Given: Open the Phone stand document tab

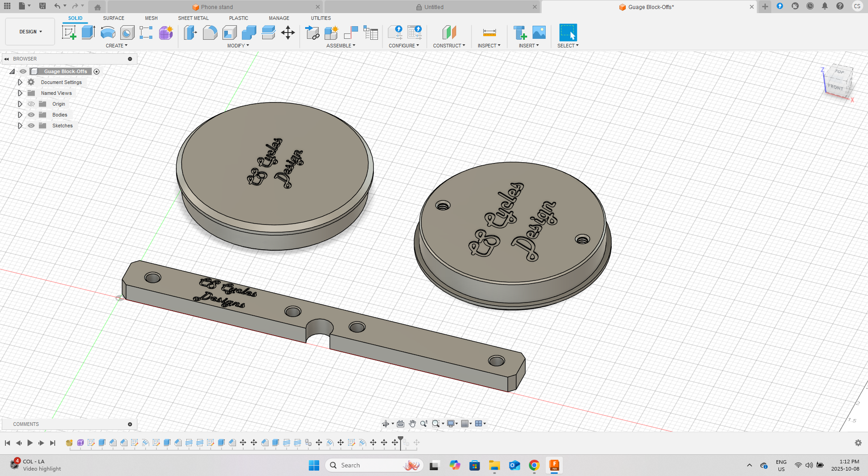Looking at the screenshot, I should [x=217, y=7].
